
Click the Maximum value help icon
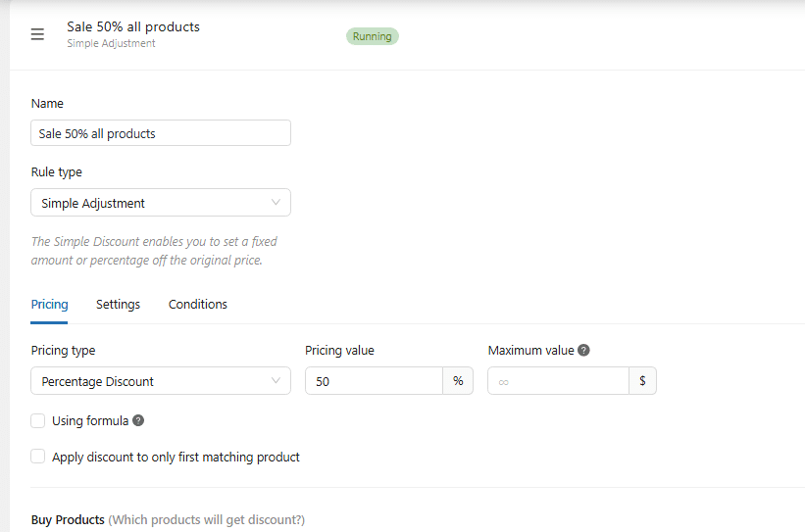(583, 350)
